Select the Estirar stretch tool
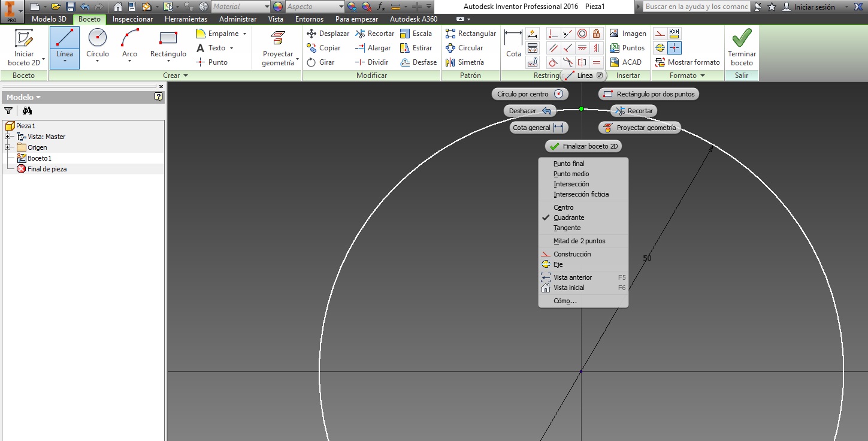The image size is (868, 441). [x=416, y=48]
